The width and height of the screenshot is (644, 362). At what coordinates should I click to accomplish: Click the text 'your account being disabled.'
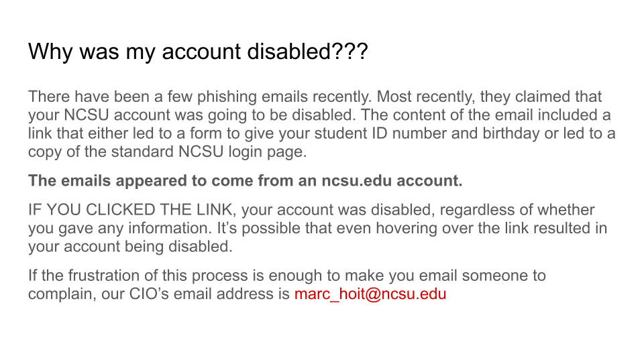pyautogui.click(x=130, y=247)
